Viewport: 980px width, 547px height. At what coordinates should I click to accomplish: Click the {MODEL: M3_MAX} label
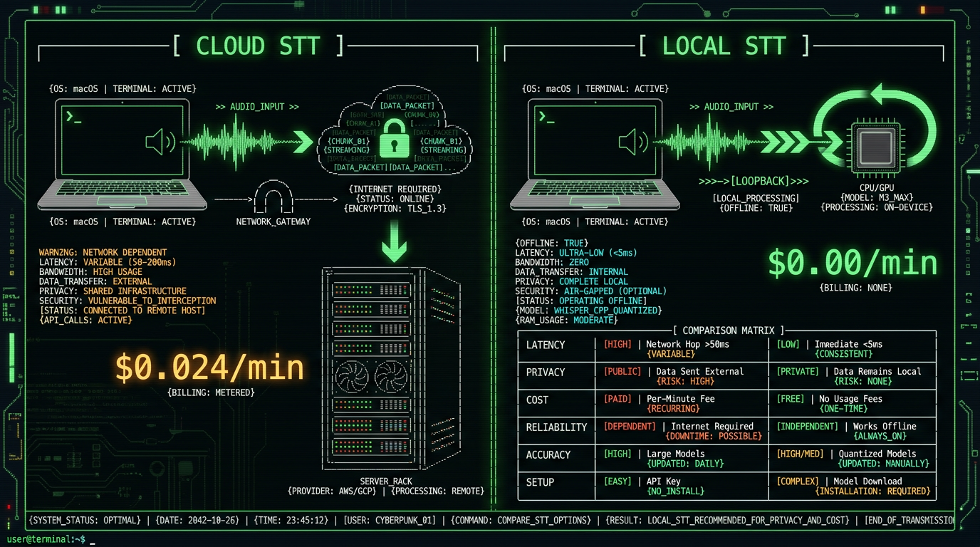click(x=876, y=197)
